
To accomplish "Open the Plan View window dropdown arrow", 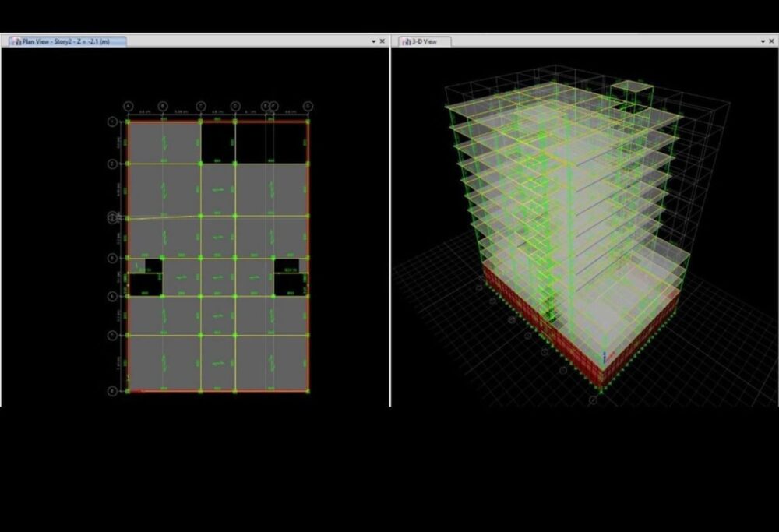I will point(373,41).
